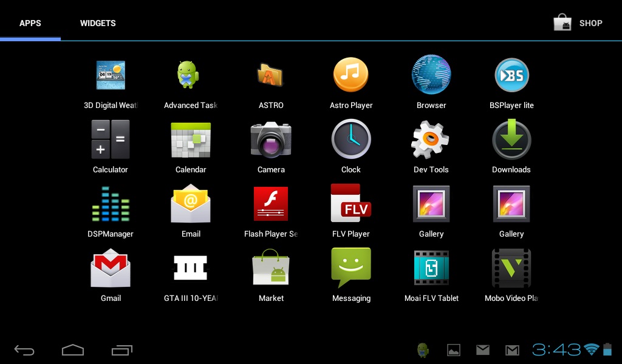Open the Android task killer notification icon
This screenshot has height=364, width=622.
pyautogui.click(x=423, y=349)
